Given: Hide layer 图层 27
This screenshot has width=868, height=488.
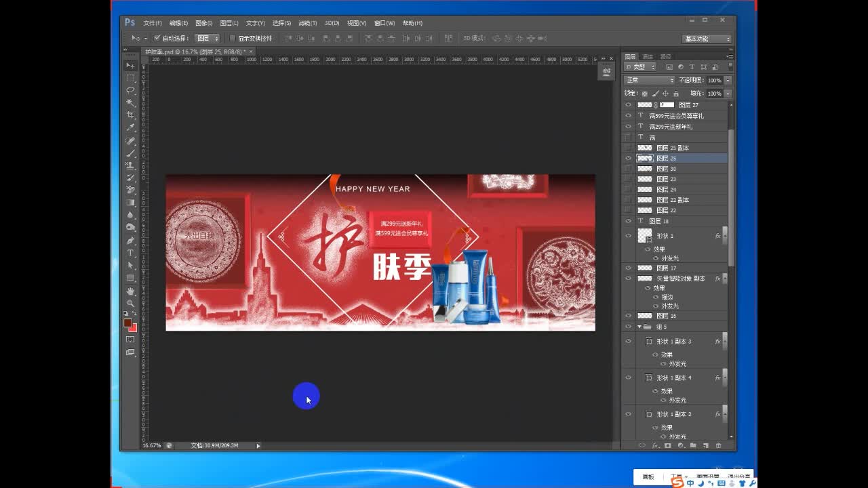Looking at the screenshot, I should coord(628,105).
